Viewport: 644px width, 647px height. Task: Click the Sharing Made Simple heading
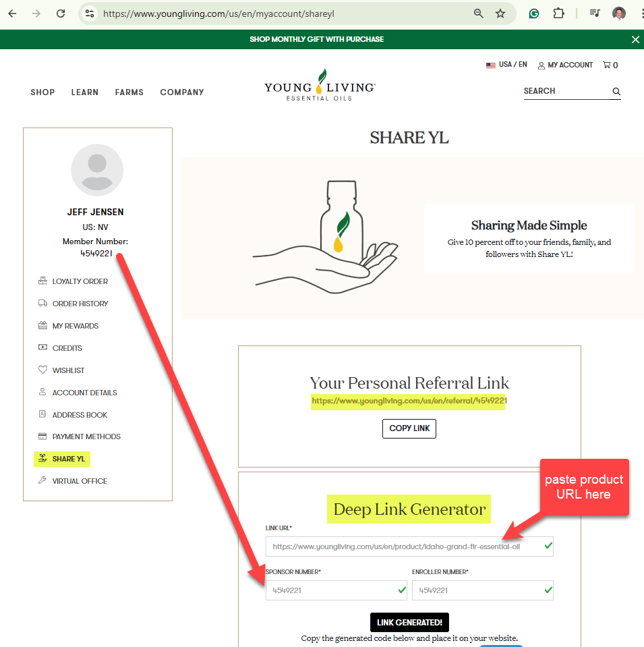click(x=529, y=225)
